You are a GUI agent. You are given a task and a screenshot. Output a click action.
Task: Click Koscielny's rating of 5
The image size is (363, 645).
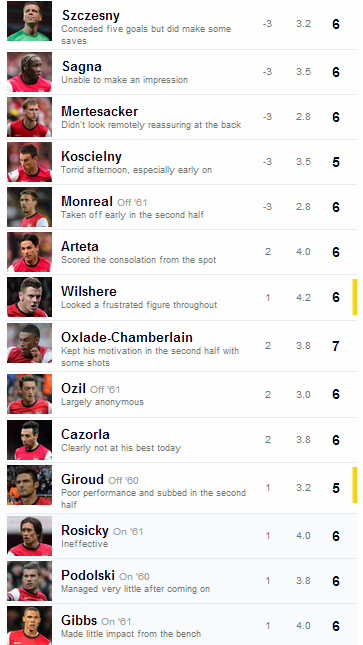[336, 162]
